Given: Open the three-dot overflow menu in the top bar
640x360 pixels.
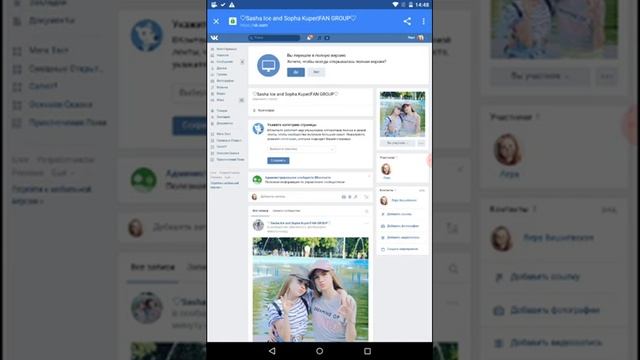Looking at the screenshot, I should (423, 21).
